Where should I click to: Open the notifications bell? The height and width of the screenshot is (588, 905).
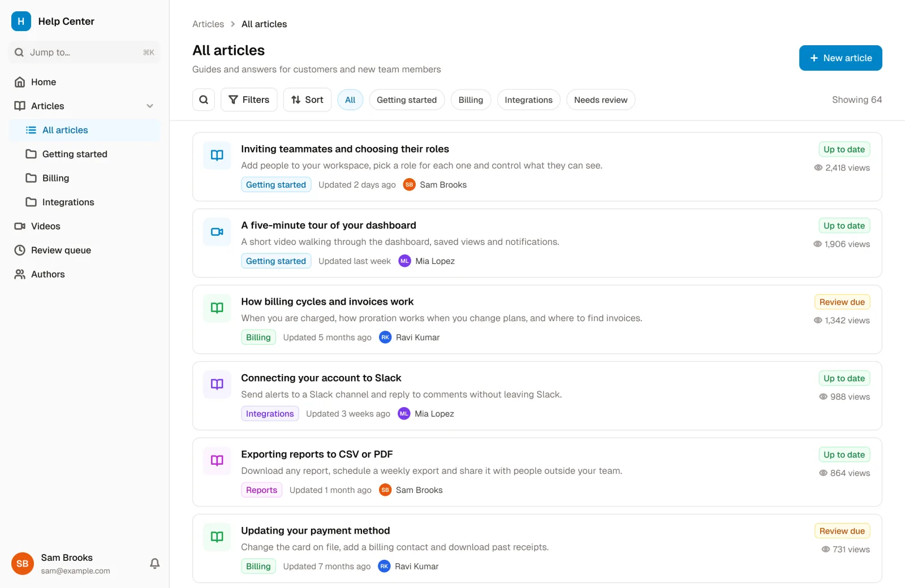tap(154, 563)
